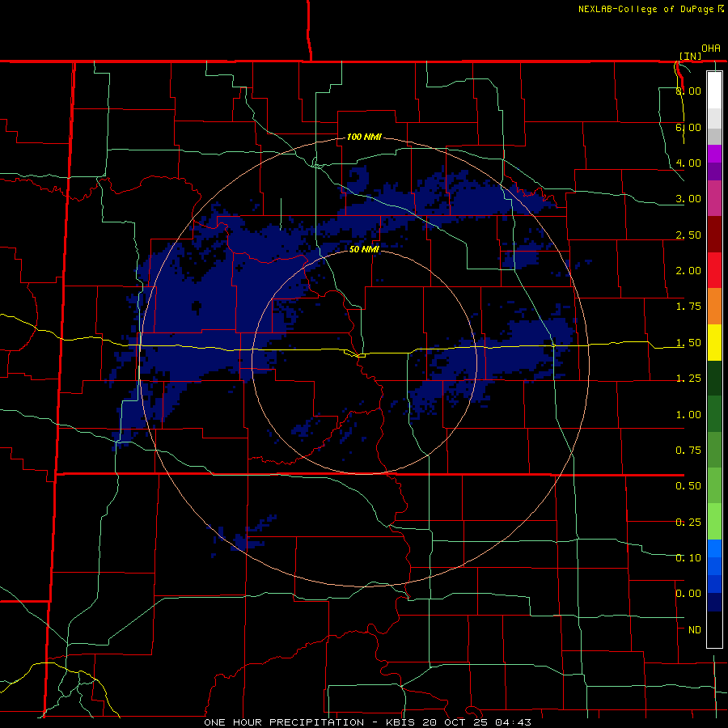Click the 1.50 legend value

coord(688,343)
